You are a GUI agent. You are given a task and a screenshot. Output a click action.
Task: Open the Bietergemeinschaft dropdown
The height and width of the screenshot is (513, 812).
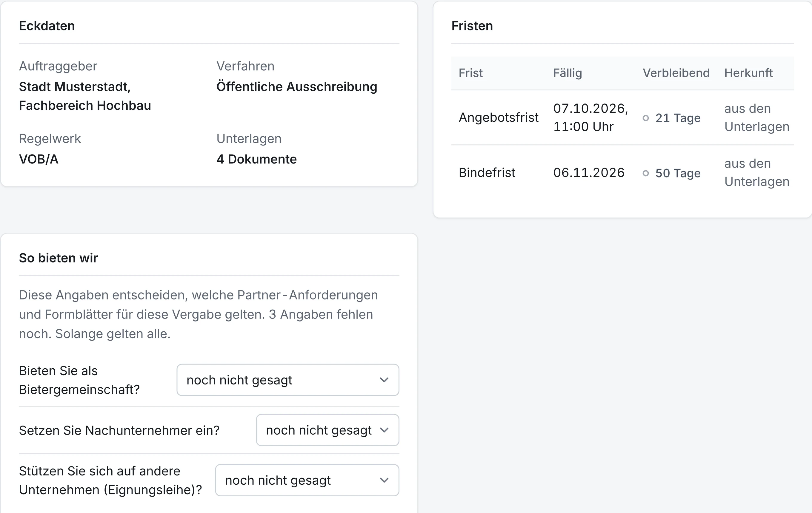pyautogui.click(x=288, y=380)
